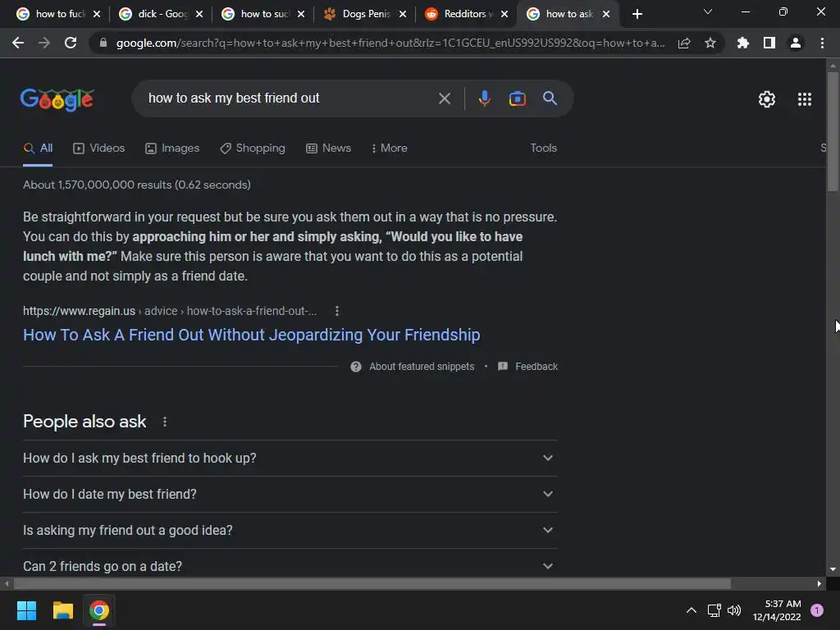Image resolution: width=840 pixels, height=630 pixels.
Task: Show hidden system tray icons
Action: 691,610
